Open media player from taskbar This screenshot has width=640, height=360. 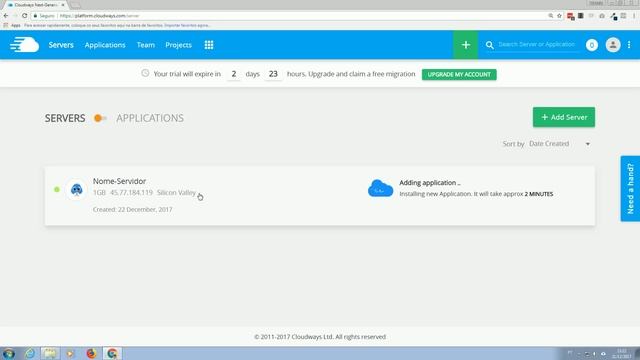[x=70, y=353]
